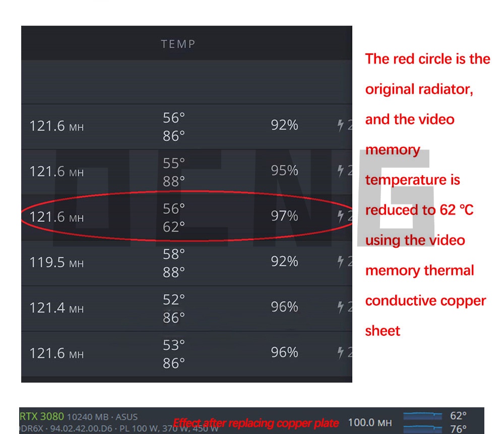Click the lightning icon in the first 56°/86° row

point(341,125)
